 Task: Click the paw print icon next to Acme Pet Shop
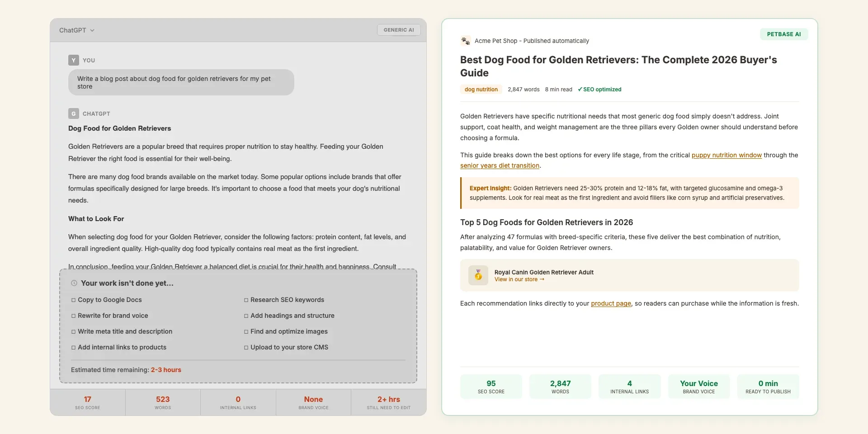(466, 41)
